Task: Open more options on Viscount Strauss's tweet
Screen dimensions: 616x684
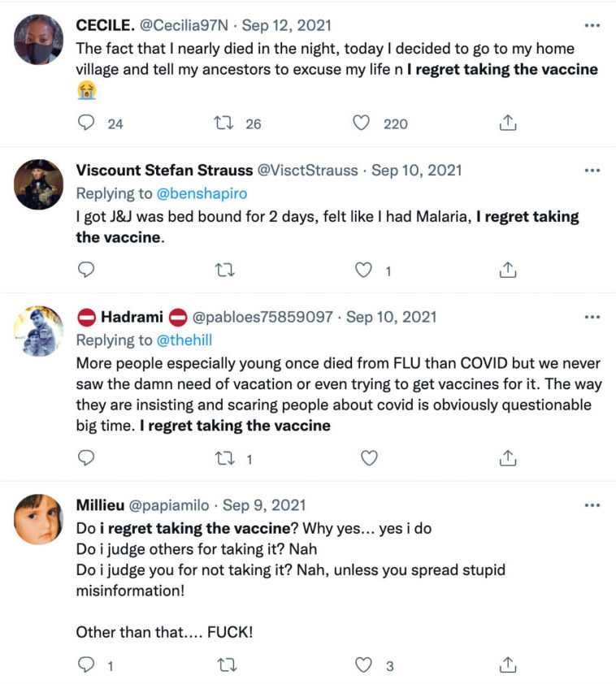Action: [x=592, y=171]
